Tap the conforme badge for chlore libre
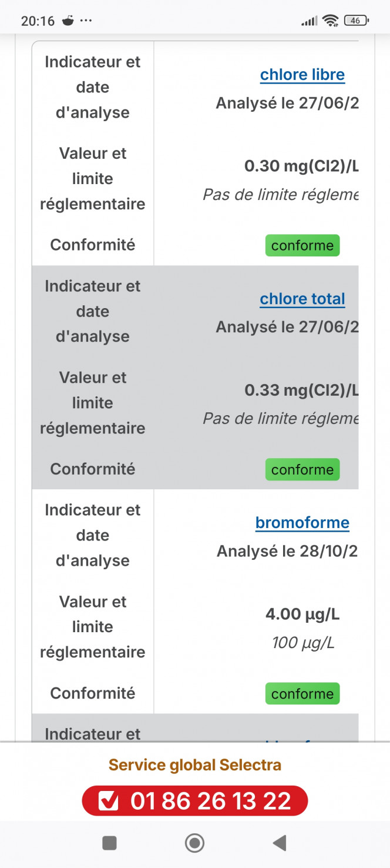This screenshot has width=390, height=868. (x=302, y=245)
